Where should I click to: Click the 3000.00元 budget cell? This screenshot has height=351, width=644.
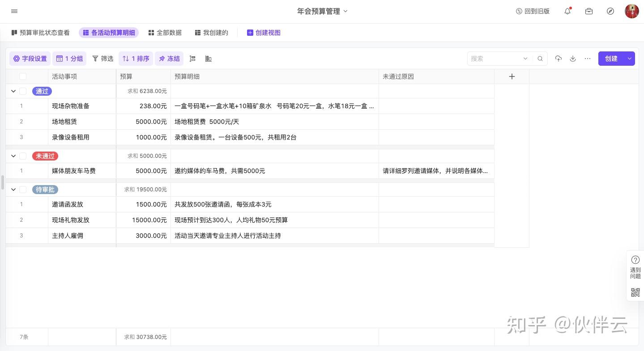pos(143,236)
